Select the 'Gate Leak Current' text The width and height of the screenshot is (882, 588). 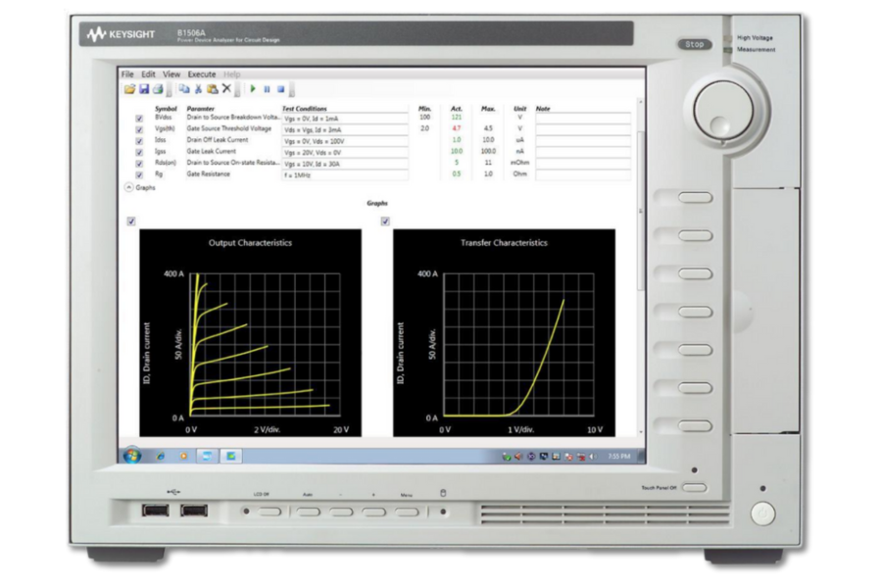click(x=211, y=151)
